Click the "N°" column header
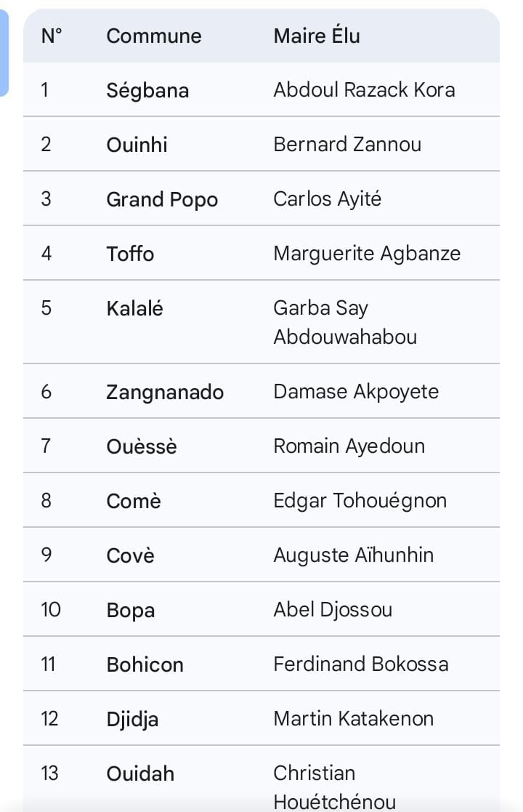 pos(52,36)
